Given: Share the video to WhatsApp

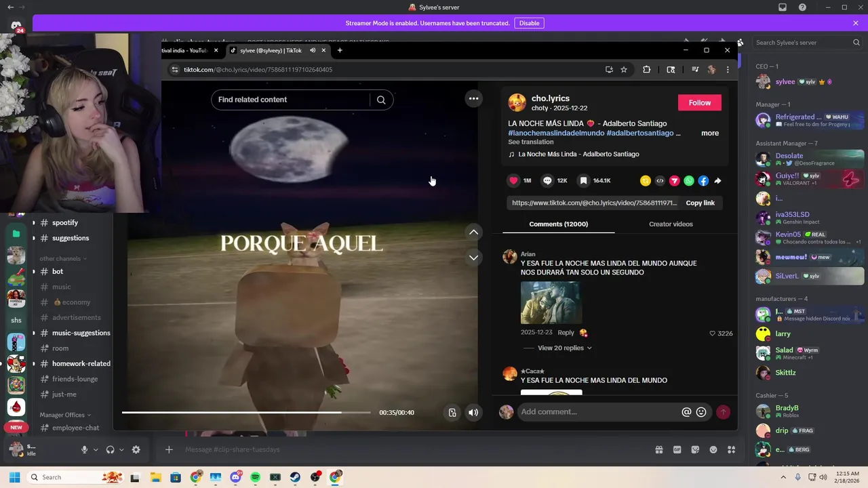Looking at the screenshot, I should [689, 181].
